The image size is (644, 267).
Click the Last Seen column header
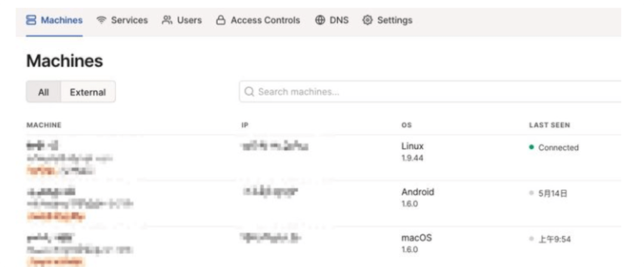point(549,125)
